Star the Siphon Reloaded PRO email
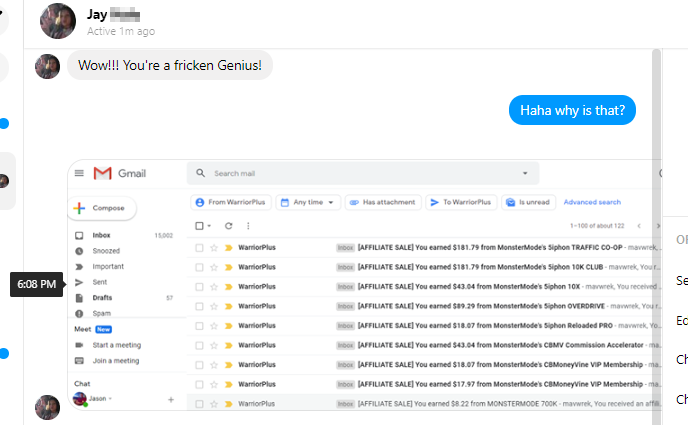This screenshot has height=425, width=688. [x=214, y=326]
